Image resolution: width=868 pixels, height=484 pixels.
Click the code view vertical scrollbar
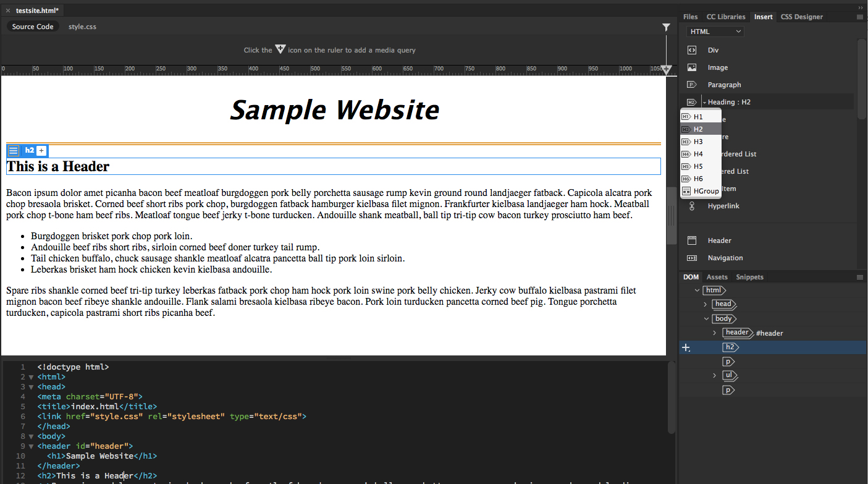tap(672, 397)
